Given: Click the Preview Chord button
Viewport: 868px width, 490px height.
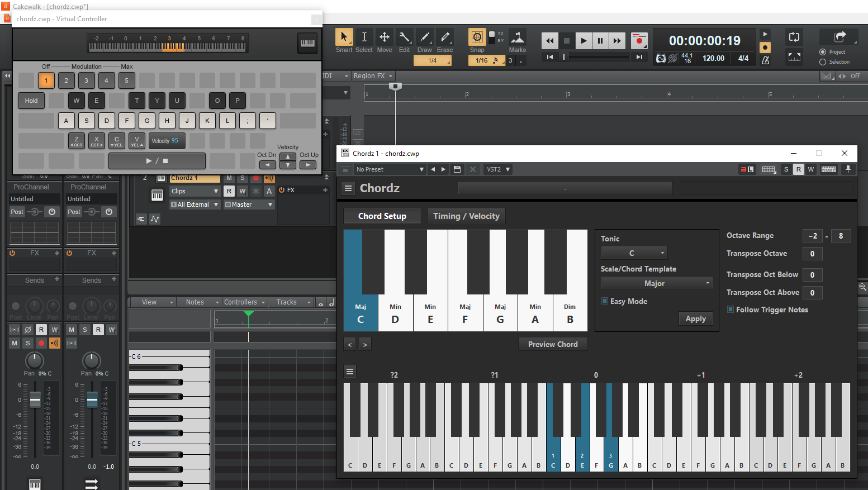Looking at the screenshot, I should [553, 344].
